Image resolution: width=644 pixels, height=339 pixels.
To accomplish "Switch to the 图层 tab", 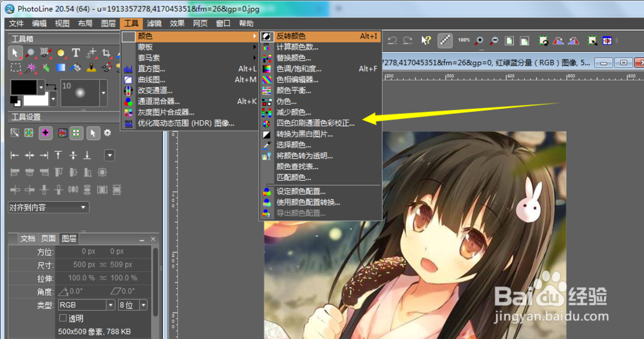I will point(69,239).
